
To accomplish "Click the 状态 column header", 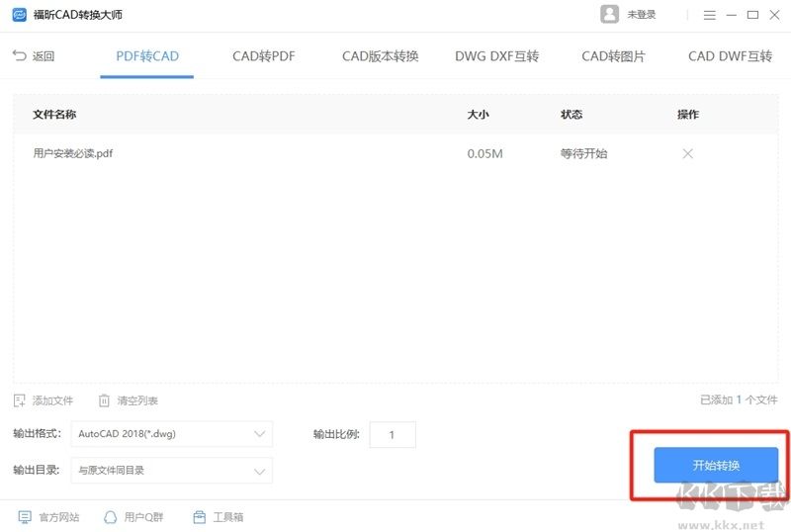I will (x=571, y=115).
